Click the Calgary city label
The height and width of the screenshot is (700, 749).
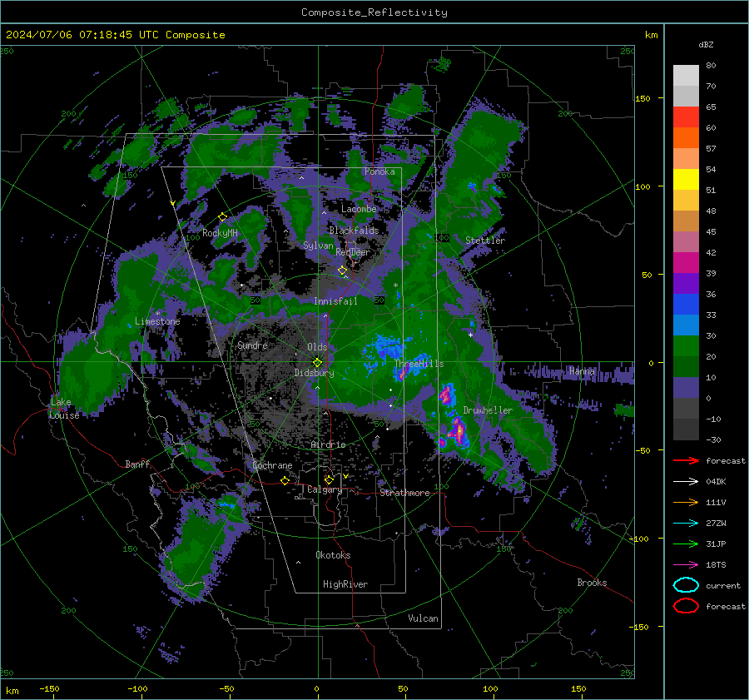[x=325, y=489]
